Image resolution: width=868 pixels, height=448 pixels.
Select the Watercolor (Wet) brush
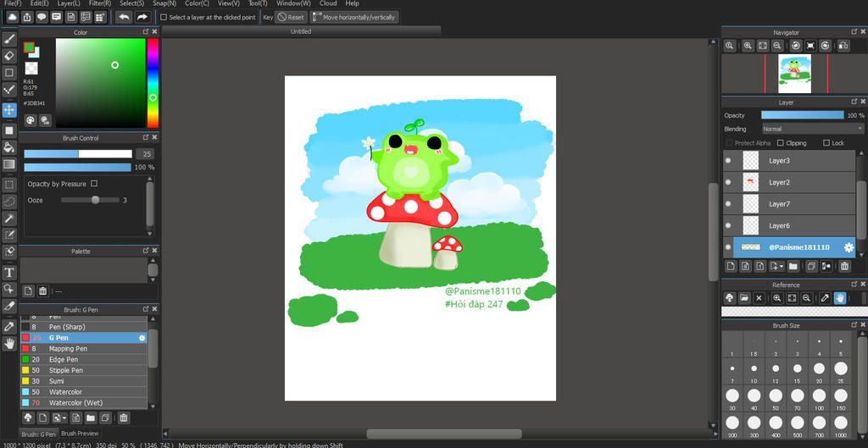(84, 402)
